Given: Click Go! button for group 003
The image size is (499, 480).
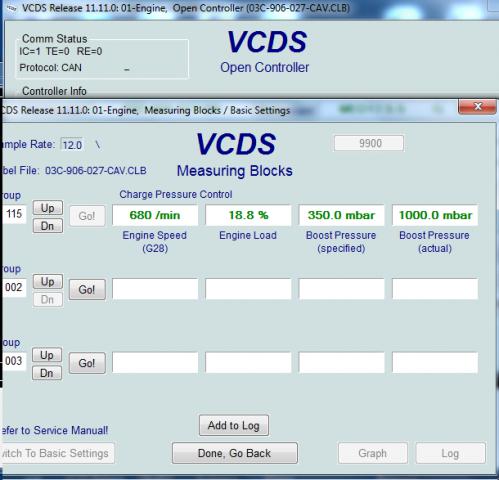Looking at the screenshot, I should (87, 363).
